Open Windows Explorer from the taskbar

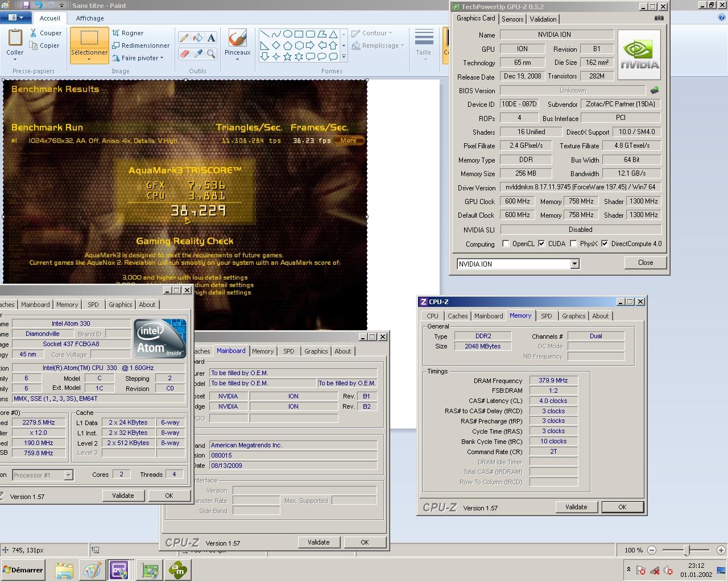pyautogui.click(x=64, y=570)
